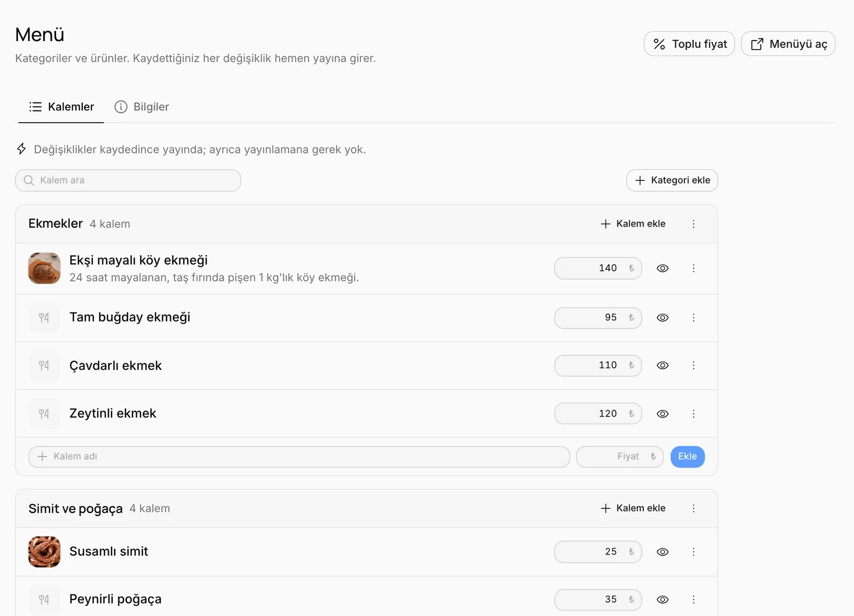Screen dimensions: 854x616
Task: Edit price of Peynirli poğaça
Action: click(598, 599)
